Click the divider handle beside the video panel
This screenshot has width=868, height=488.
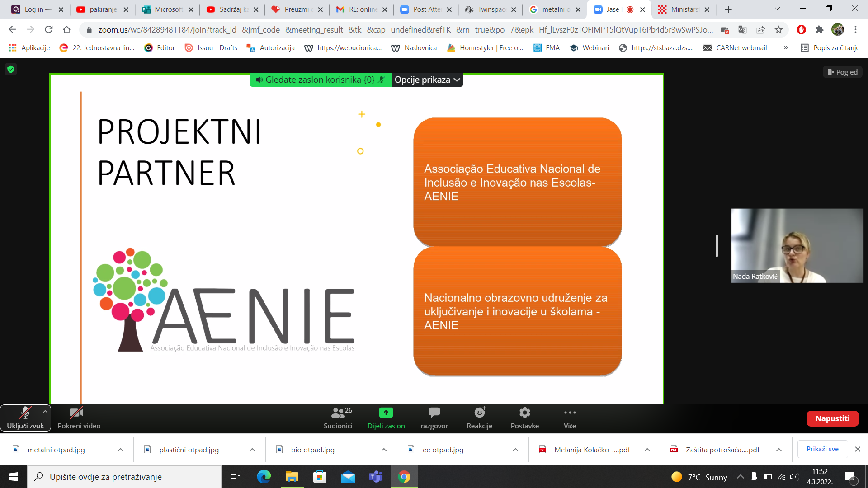pyautogui.click(x=717, y=245)
